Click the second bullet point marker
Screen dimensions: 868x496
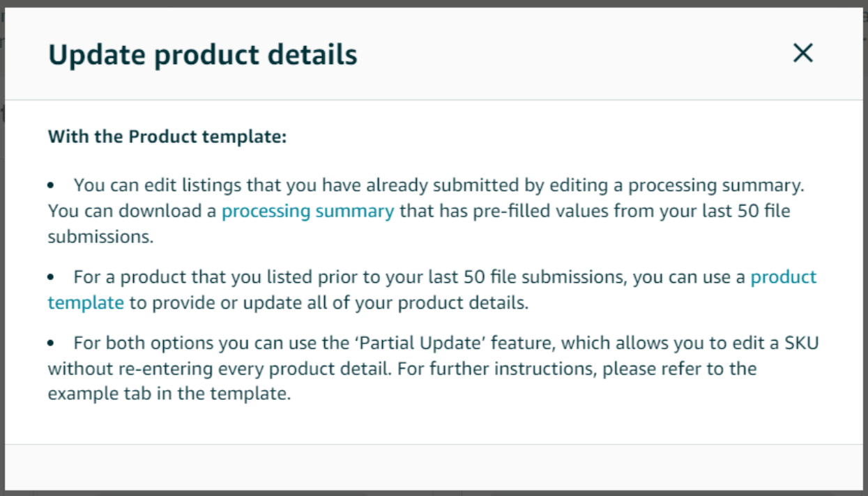[51, 277]
